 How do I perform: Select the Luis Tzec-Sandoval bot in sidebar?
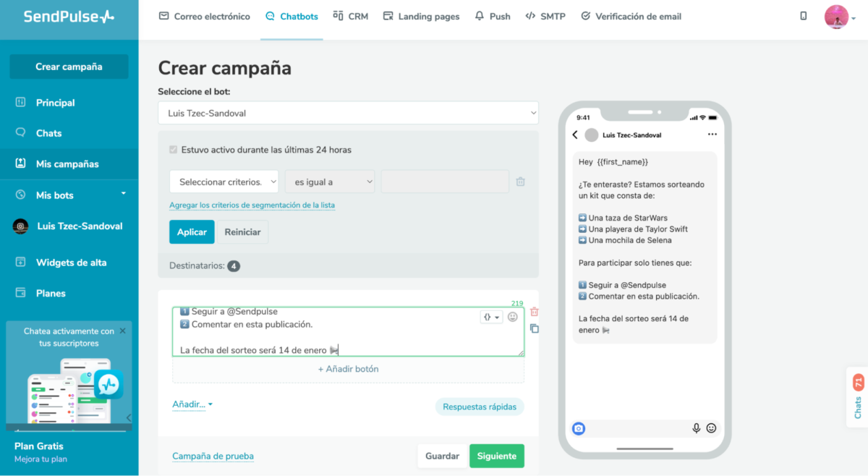click(69, 226)
